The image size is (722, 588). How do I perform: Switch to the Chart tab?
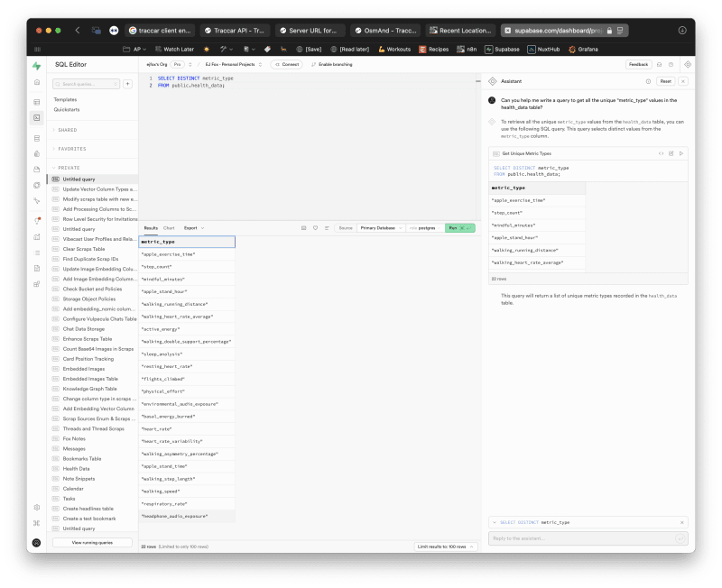(x=171, y=227)
